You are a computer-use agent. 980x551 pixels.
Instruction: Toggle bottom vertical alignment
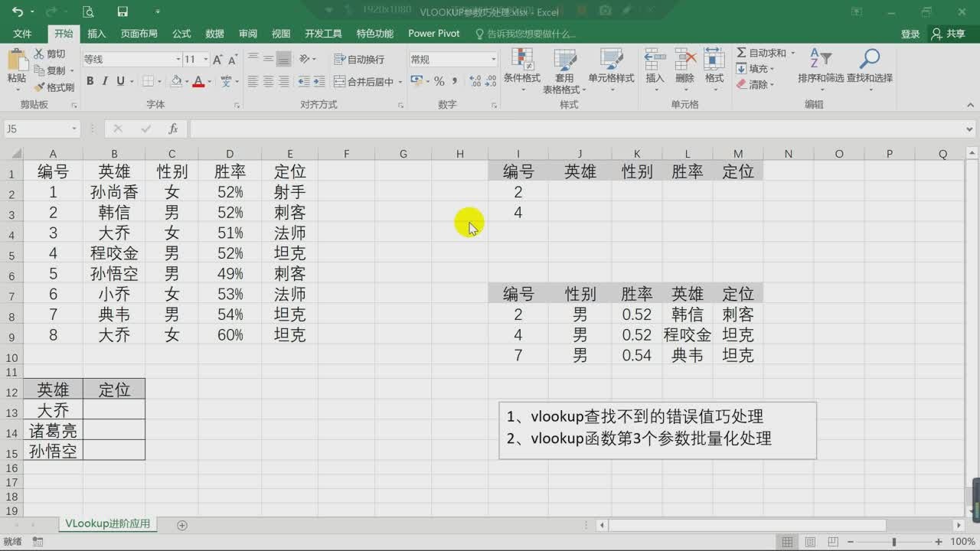click(283, 59)
